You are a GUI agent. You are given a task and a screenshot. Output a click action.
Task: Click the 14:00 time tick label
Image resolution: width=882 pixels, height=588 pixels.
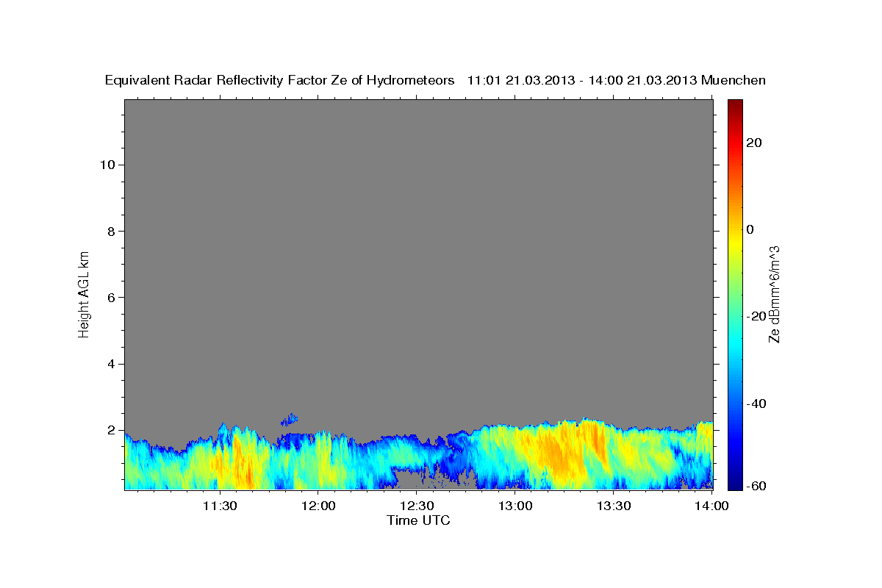(712, 506)
